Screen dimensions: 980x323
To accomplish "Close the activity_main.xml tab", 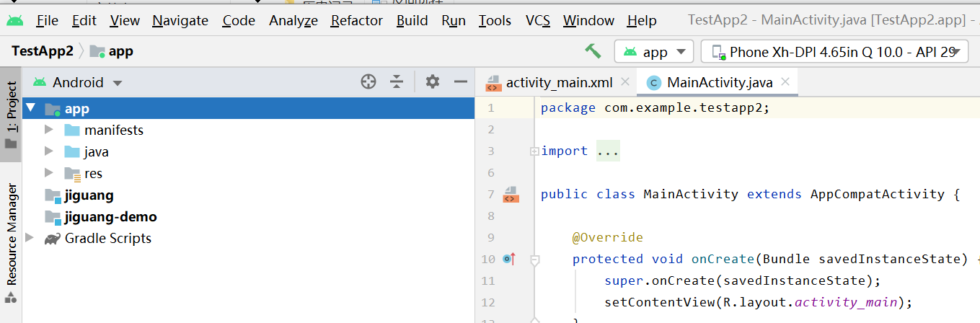I will click(624, 82).
